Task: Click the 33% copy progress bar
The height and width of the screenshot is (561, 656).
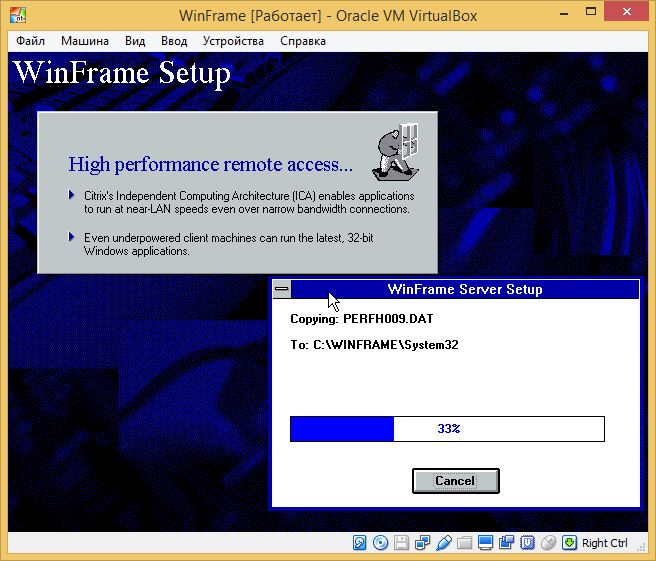Action: (x=447, y=429)
